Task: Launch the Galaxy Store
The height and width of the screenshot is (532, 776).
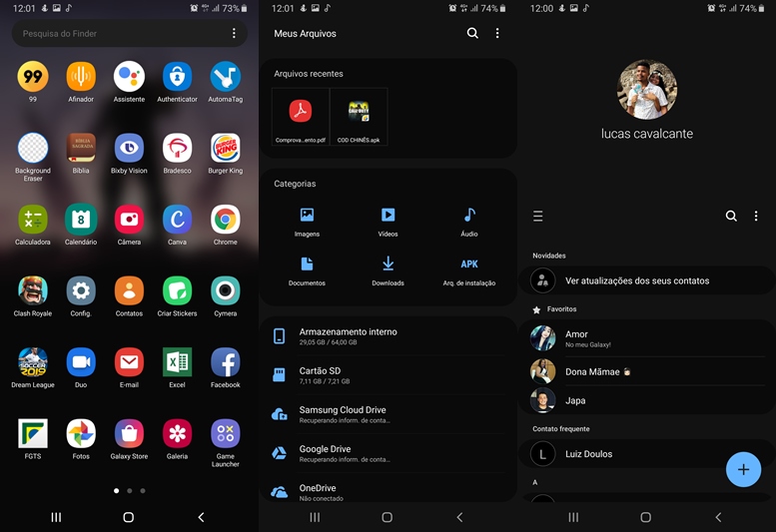Action: [x=129, y=433]
